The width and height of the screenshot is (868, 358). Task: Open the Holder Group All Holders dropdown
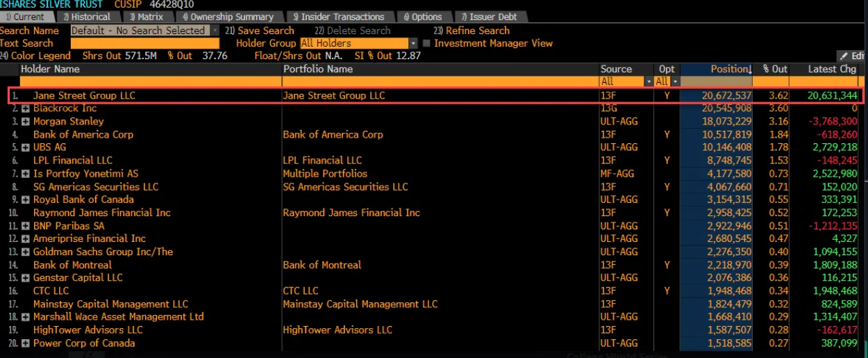(x=413, y=43)
